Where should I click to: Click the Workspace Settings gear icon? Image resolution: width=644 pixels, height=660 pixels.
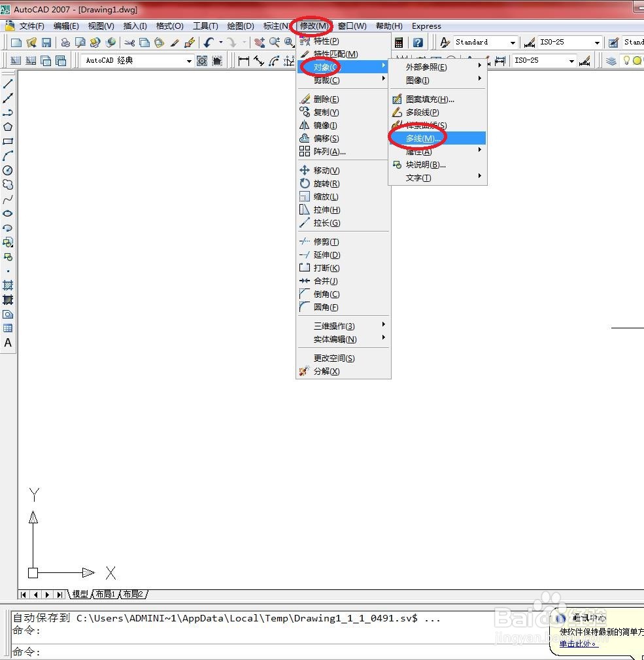202,61
